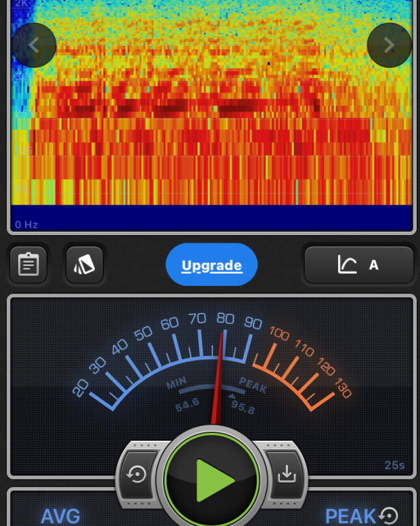Click the 0 Hz frequency axis label

click(x=26, y=225)
